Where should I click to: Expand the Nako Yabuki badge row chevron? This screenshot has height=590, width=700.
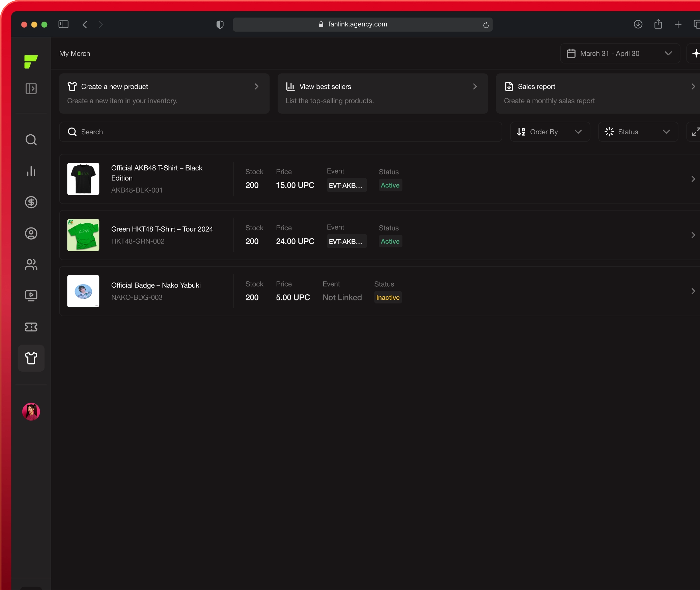click(x=693, y=291)
